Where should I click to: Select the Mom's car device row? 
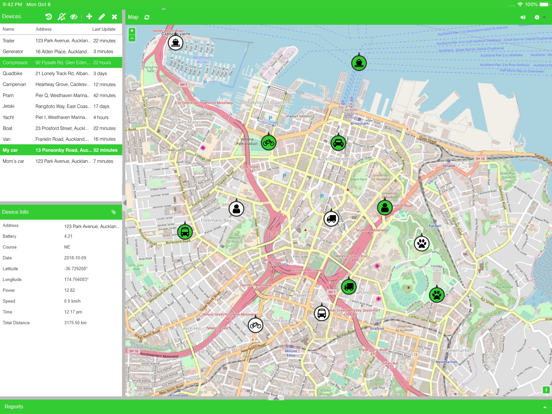tap(61, 161)
